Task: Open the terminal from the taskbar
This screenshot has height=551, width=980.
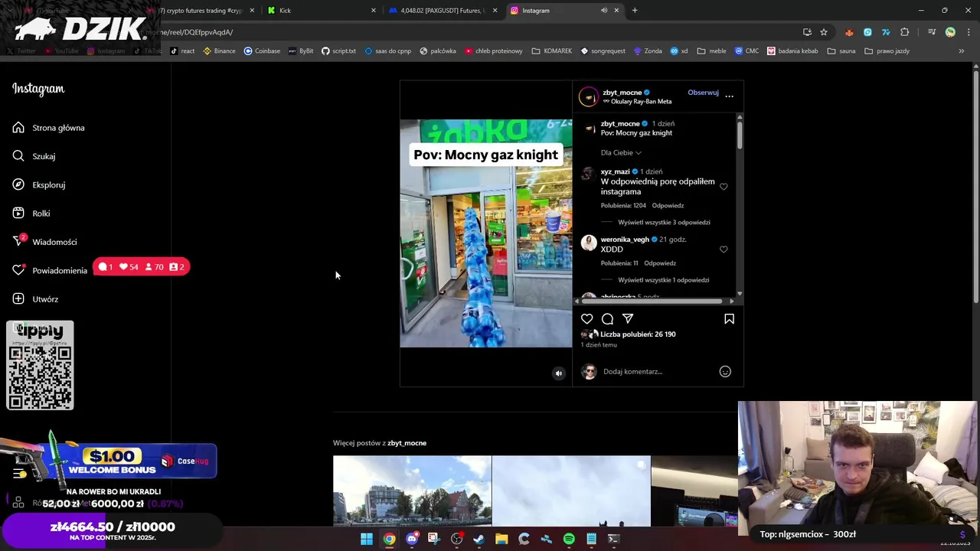Action: tap(613, 539)
